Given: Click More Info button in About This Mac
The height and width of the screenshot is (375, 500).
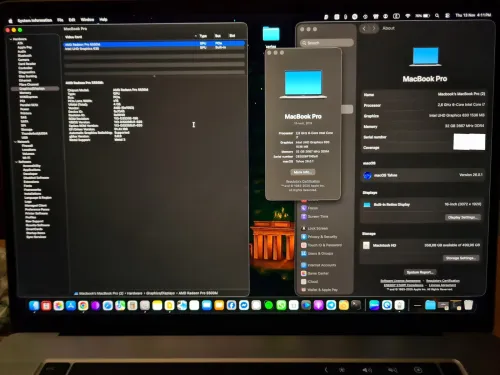Looking at the screenshot, I should coord(303,172).
